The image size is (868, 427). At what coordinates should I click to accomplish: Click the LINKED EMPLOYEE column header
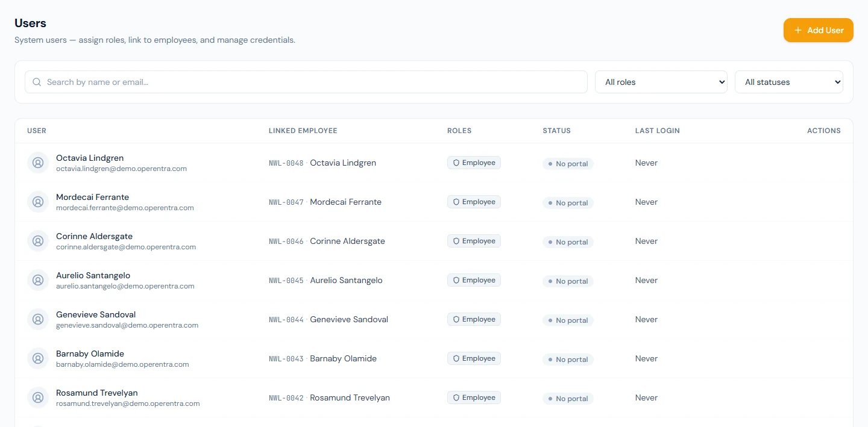coord(303,131)
